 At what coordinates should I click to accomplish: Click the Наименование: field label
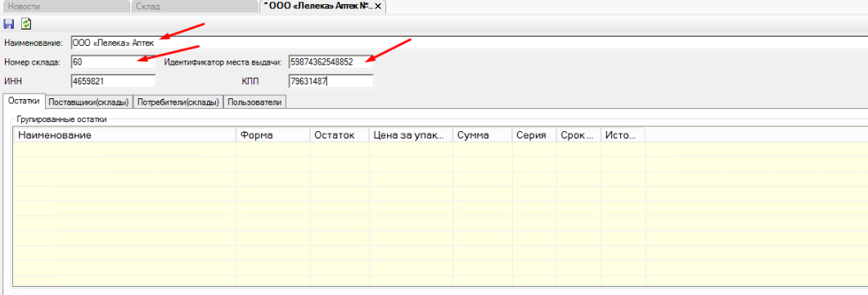[x=34, y=43]
